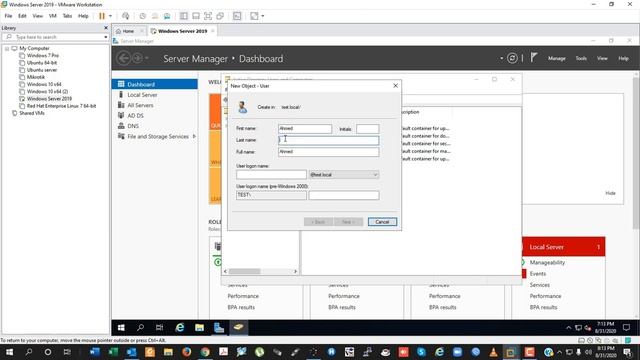Open the console view toolbar icon
Viewport: 640px width, 360px height.
(237, 16)
